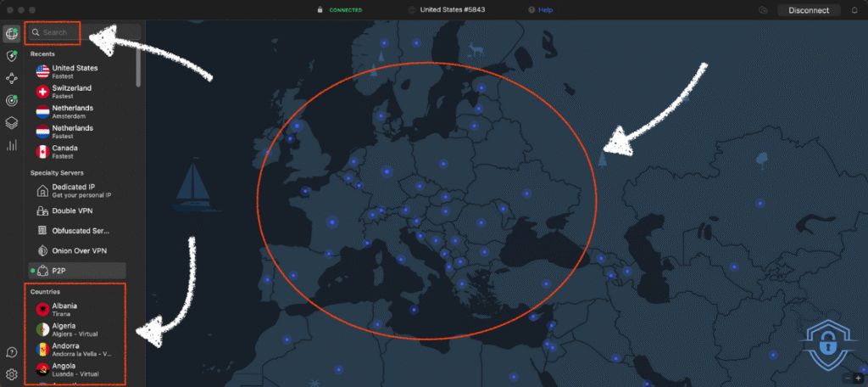Select Dedicated IP specialty server

click(x=77, y=191)
